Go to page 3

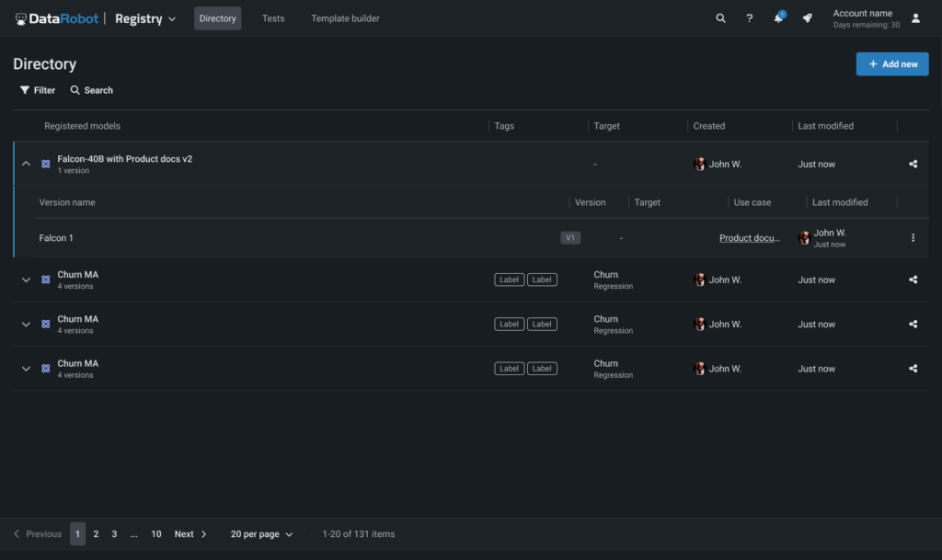tap(114, 534)
